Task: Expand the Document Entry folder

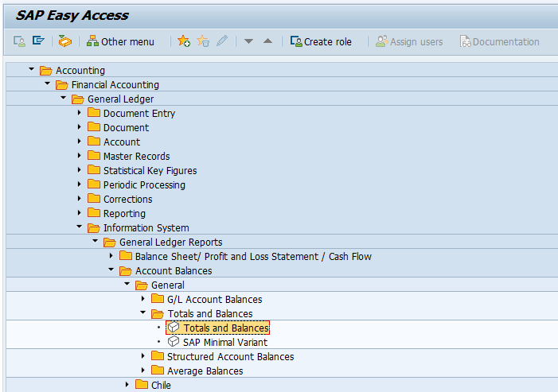Action: [x=80, y=113]
